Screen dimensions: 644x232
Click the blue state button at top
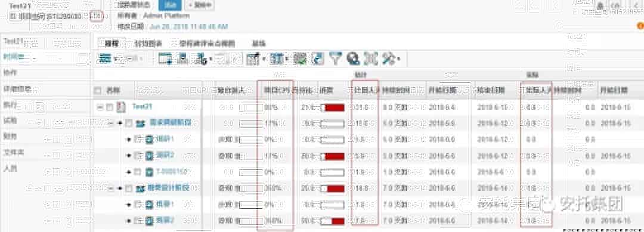[169, 5]
